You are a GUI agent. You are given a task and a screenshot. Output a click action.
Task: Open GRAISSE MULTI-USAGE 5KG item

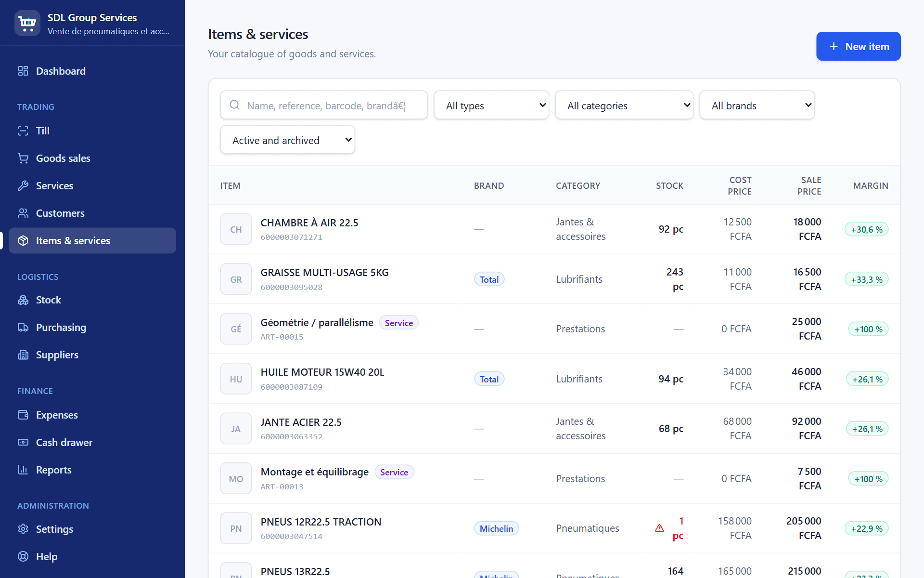(x=325, y=272)
